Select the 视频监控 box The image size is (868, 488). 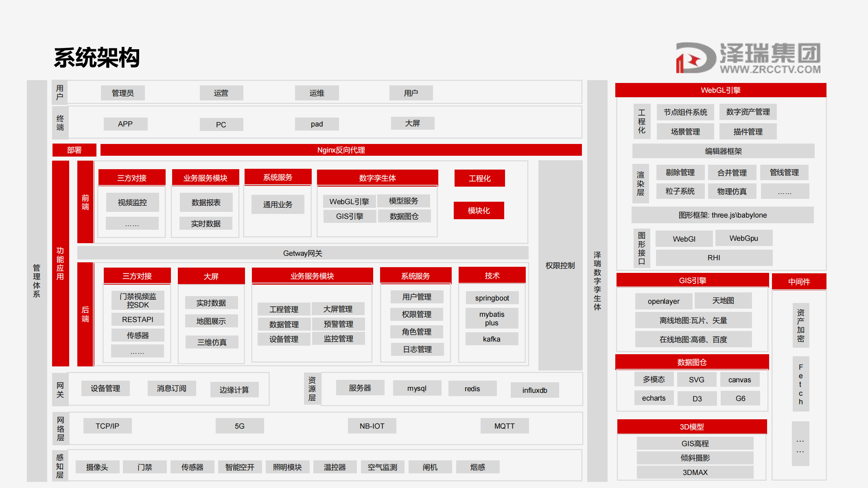(132, 203)
